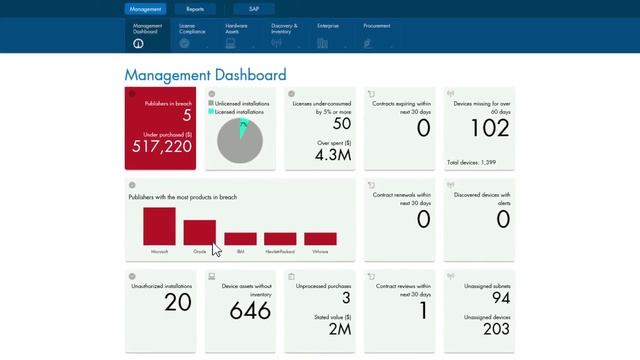
Task: Click antenna icon on Devices missing tile
Action: [451, 94]
